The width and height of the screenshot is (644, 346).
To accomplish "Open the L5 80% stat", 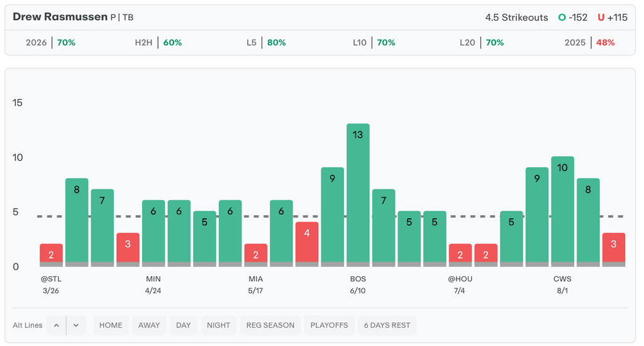I will pyautogui.click(x=266, y=42).
